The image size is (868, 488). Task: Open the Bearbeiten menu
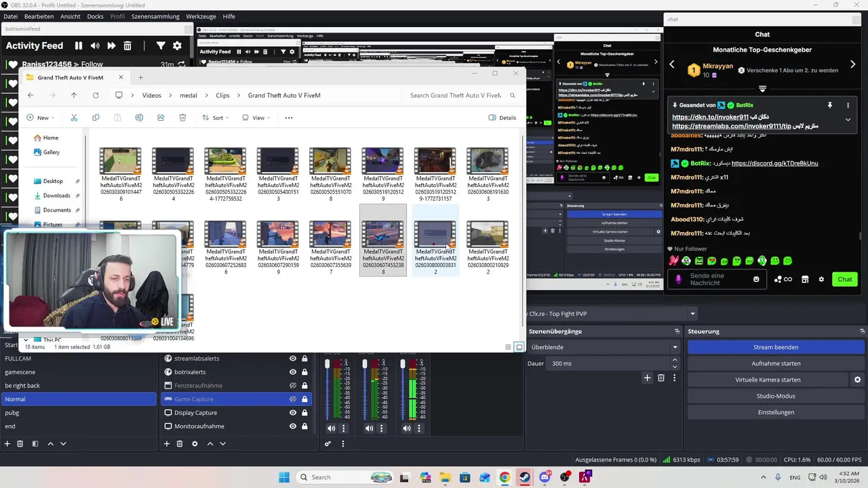click(39, 16)
